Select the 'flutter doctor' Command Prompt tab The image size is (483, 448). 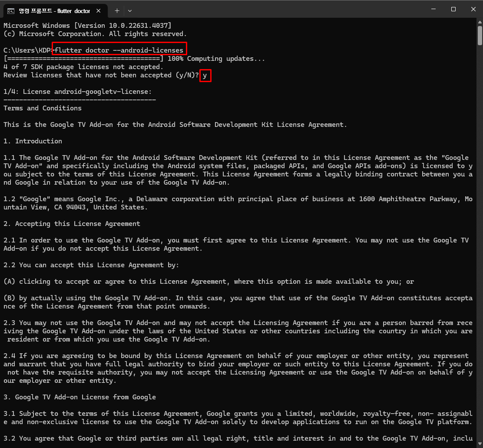pyautogui.click(x=55, y=11)
